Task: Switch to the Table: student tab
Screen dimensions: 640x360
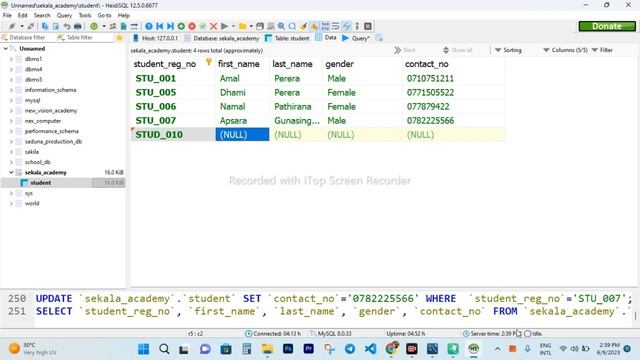Action: tap(287, 38)
